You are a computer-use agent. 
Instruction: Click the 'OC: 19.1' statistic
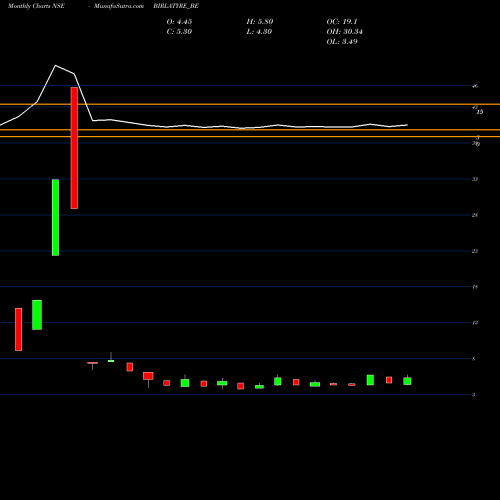coord(342,22)
